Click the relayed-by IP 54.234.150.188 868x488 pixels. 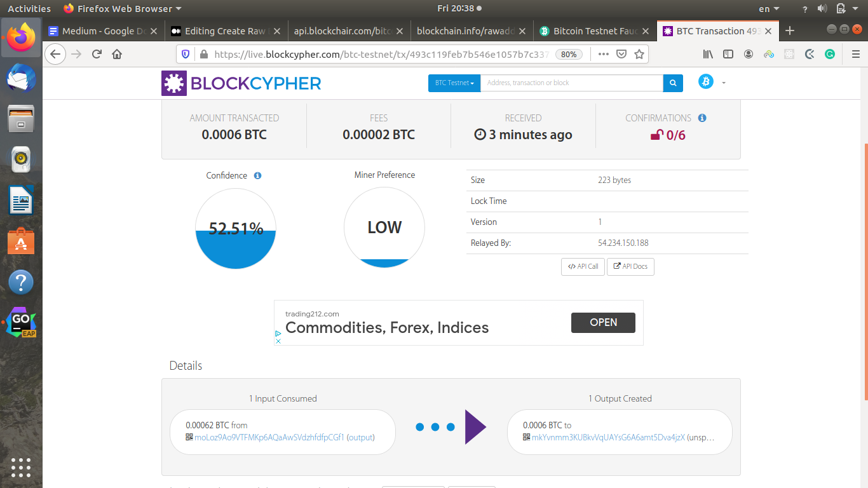[x=623, y=243]
